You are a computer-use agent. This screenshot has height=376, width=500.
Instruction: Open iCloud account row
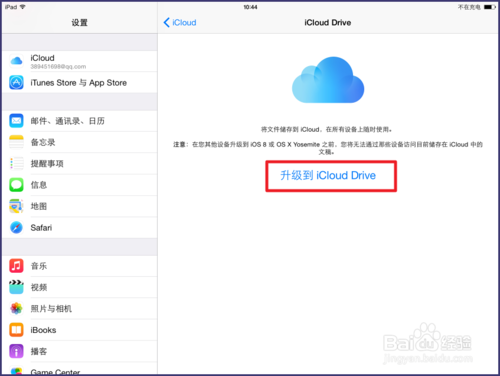80,61
